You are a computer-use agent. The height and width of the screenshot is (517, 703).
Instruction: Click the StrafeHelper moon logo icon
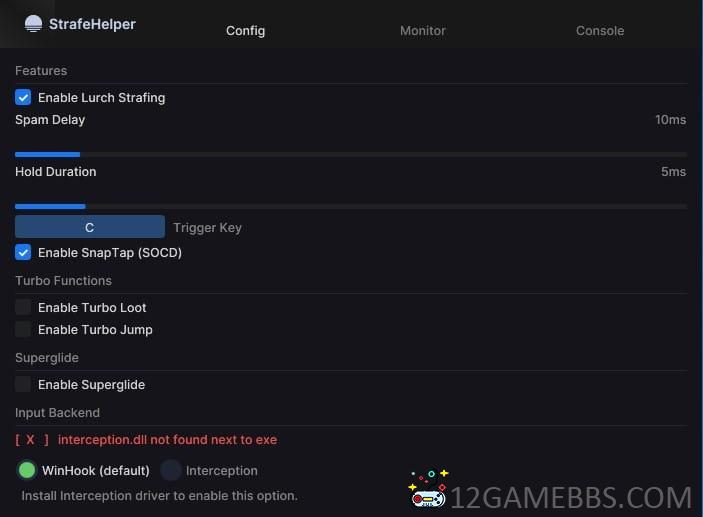(x=33, y=24)
